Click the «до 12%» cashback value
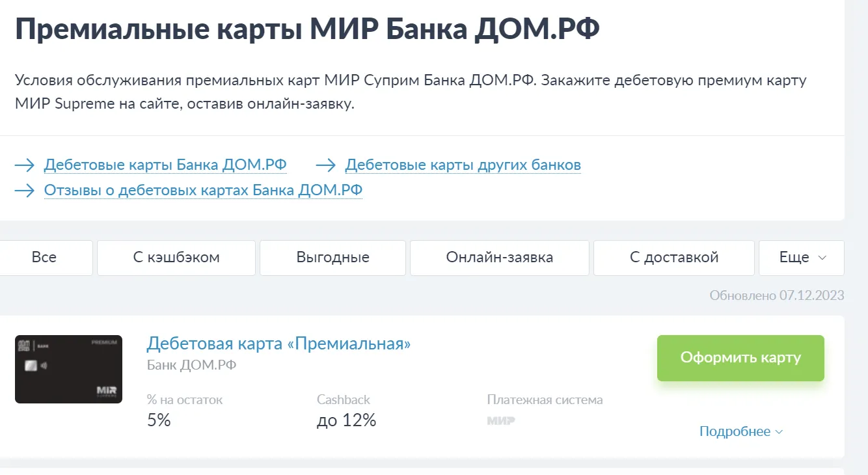Image resolution: width=868 pixels, height=475 pixels. click(346, 420)
